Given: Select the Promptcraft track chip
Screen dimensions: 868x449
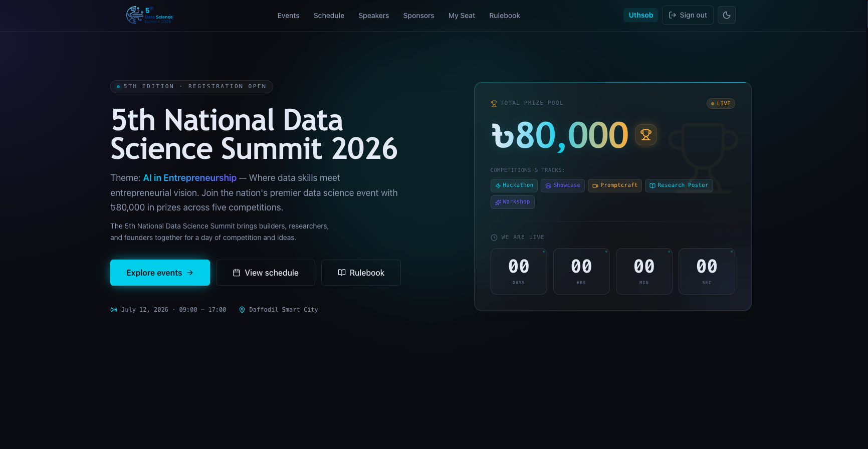Looking at the screenshot, I should 615,185.
